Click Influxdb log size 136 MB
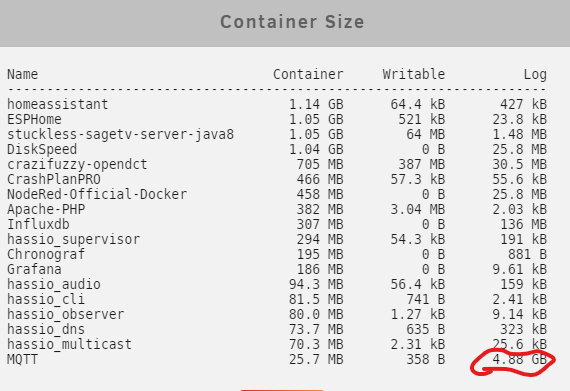570x391 pixels. coord(523,224)
